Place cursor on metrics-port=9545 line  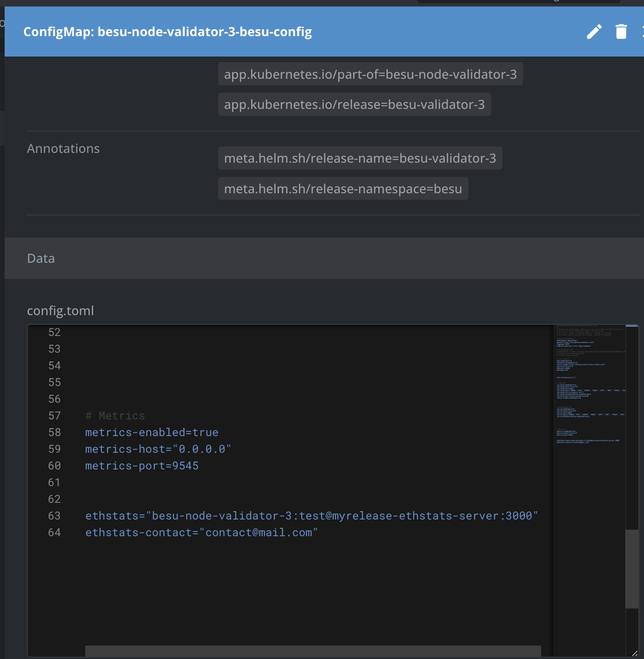[142, 466]
